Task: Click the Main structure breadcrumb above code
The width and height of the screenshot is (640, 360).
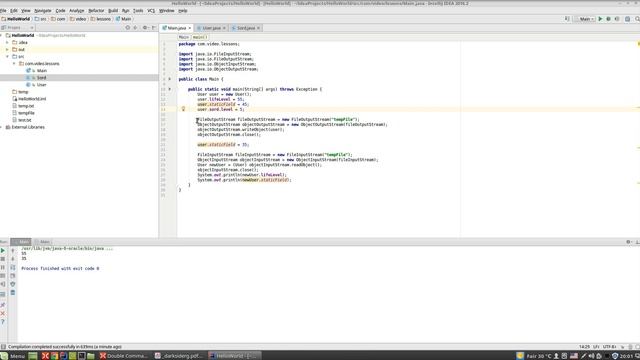Action: [x=184, y=37]
